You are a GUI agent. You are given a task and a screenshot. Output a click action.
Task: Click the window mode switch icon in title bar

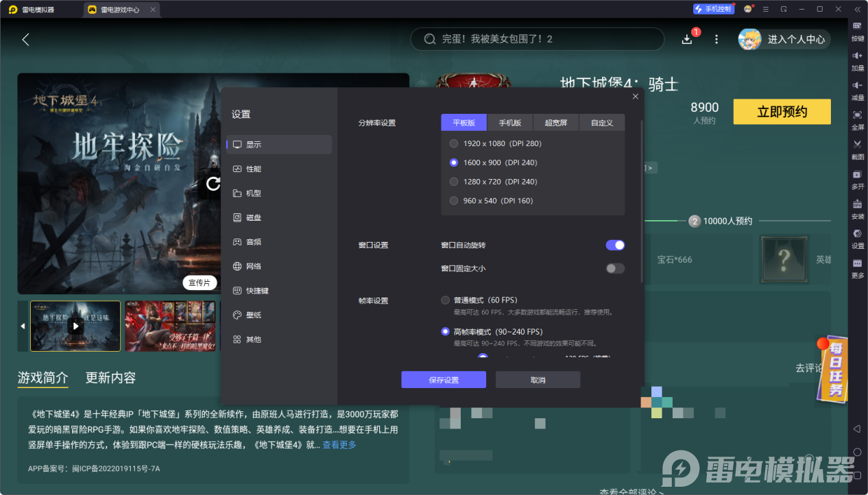[784, 9]
